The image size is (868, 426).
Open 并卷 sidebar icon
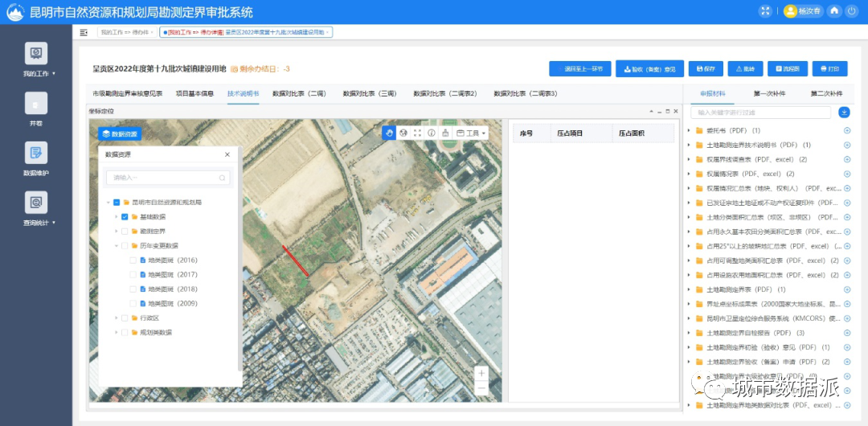pyautogui.click(x=36, y=103)
